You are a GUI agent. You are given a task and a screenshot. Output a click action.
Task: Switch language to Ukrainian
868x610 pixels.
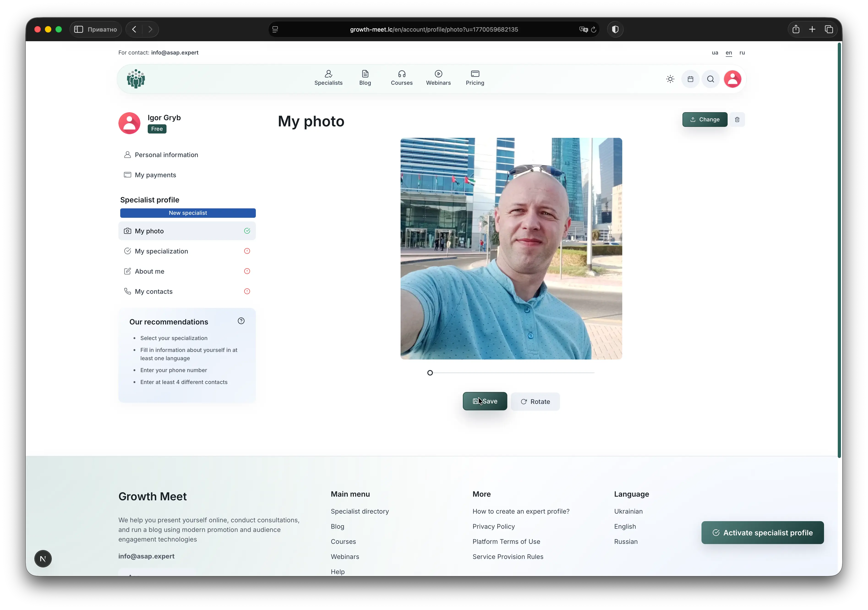pos(715,53)
